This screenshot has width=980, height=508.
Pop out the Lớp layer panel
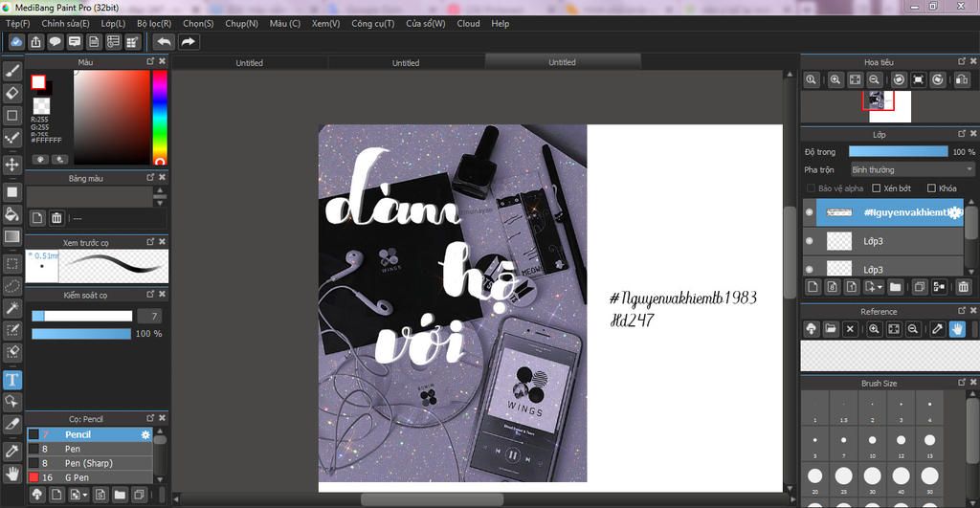pos(962,134)
